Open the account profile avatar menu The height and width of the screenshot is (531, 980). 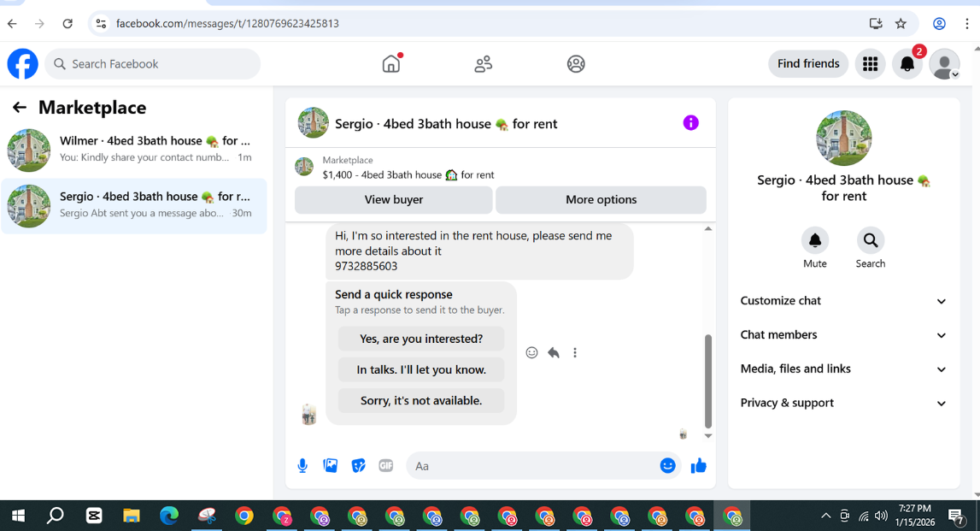pos(944,64)
